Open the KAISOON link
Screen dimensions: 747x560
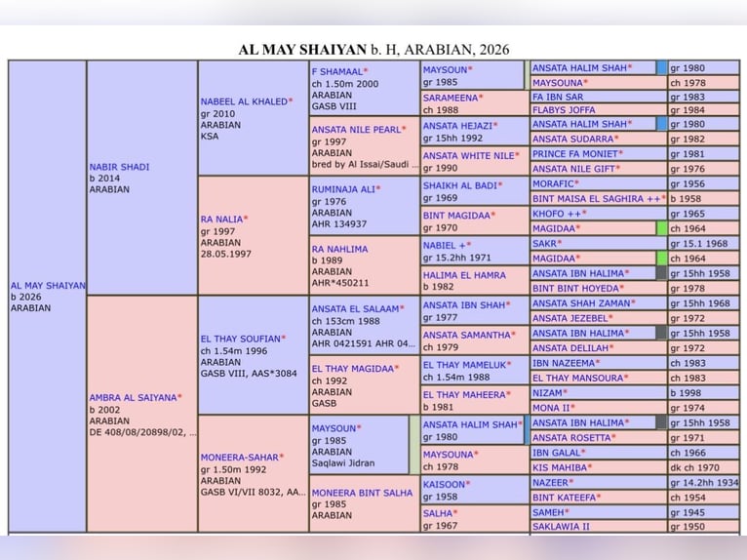(444, 484)
